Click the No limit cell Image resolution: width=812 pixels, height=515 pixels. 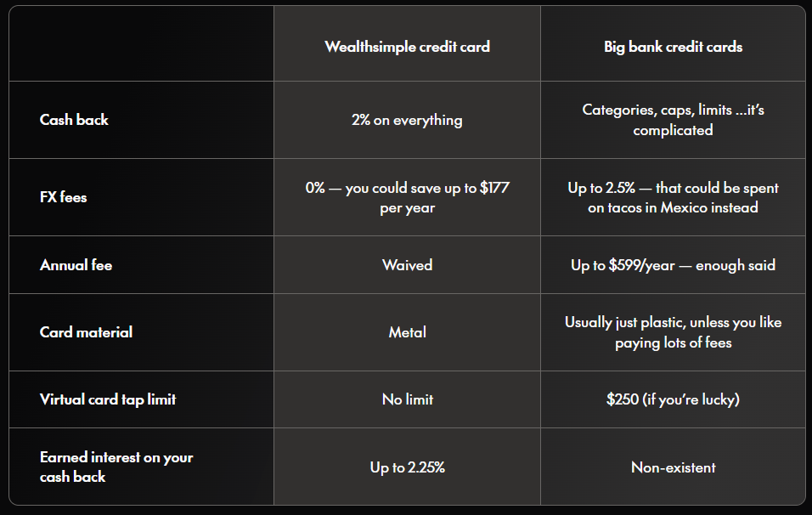point(407,399)
